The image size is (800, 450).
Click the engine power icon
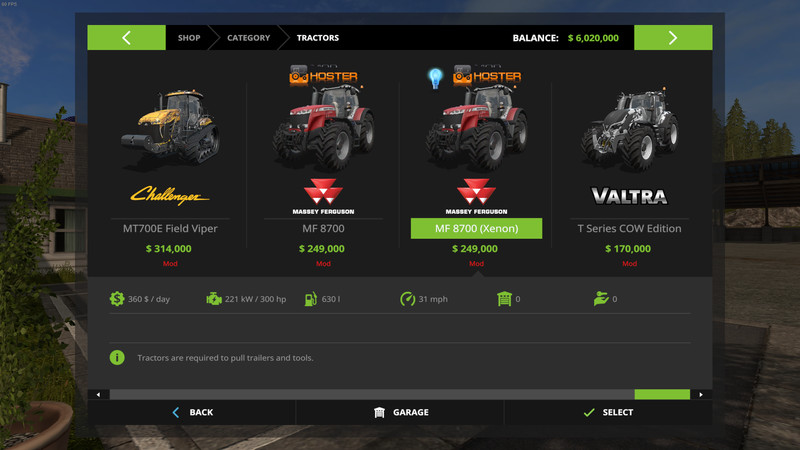click(214, 298)
